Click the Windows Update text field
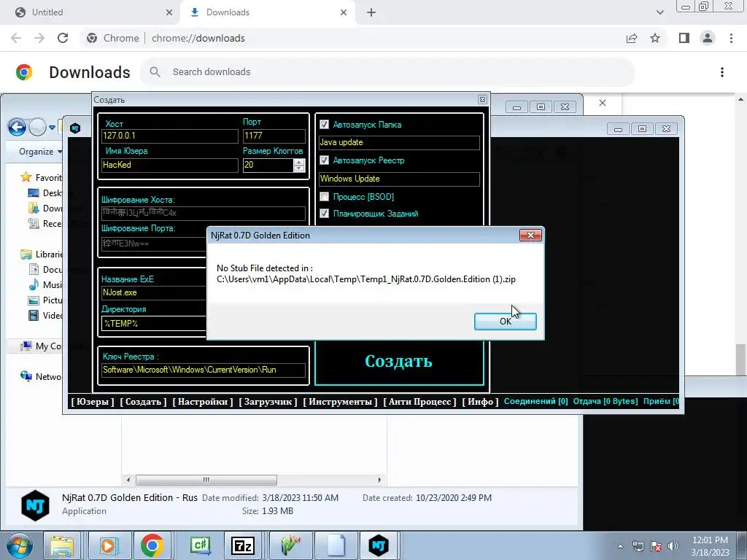This screenshot has height=560, width=747. point(399,179)
